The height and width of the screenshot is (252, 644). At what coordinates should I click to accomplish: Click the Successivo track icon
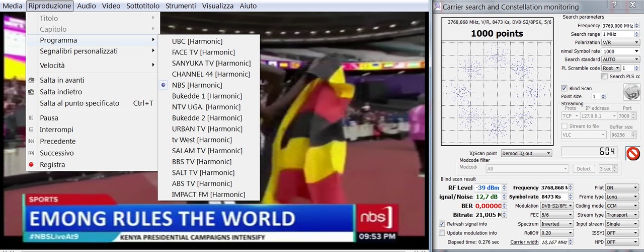tap(31, 153)
